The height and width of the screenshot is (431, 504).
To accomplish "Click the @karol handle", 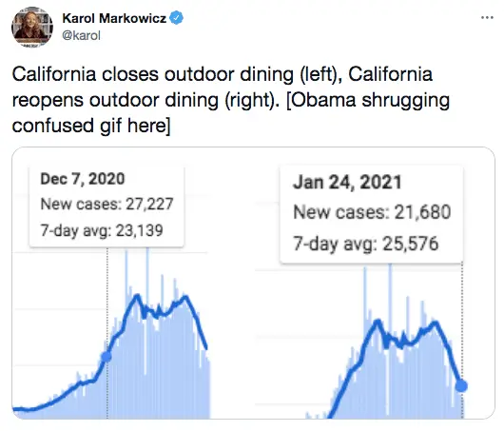I will tap(82, 35).
